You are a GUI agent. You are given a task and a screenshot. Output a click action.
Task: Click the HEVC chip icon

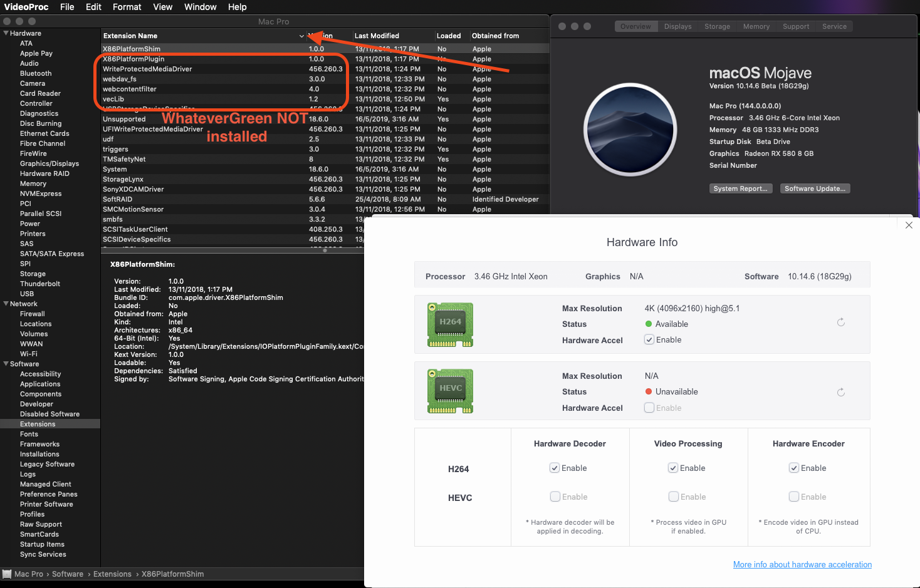(450, 391)
